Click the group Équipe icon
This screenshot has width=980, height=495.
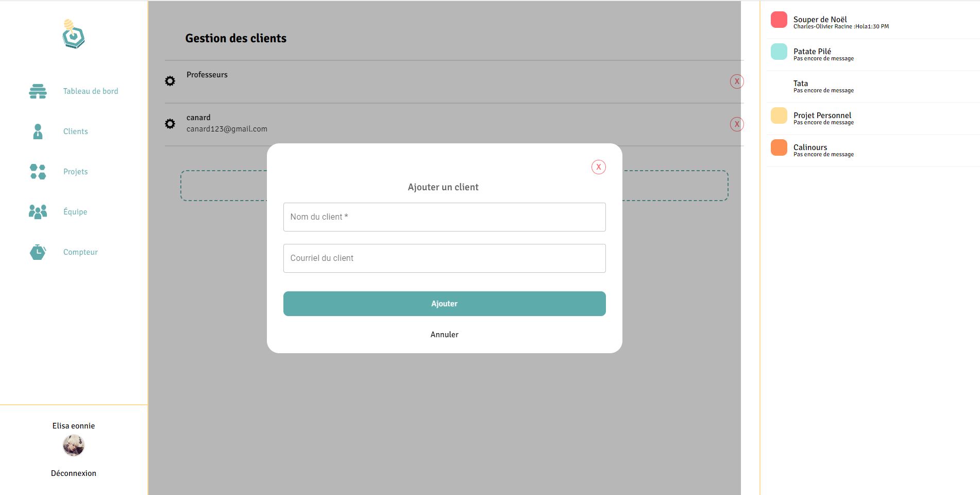coord(38,212)
